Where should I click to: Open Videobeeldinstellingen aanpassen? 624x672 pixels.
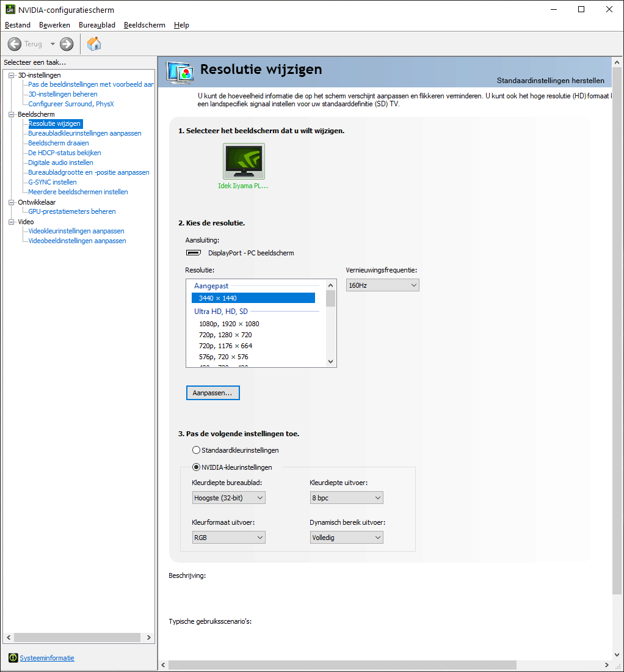pyautogui.click(x=77, y=241)
